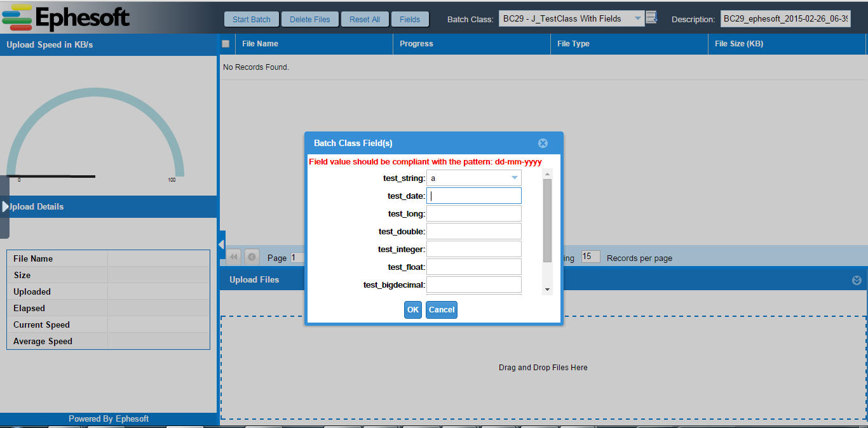Click the Powered By Ephesoft footer

point(109,419)
